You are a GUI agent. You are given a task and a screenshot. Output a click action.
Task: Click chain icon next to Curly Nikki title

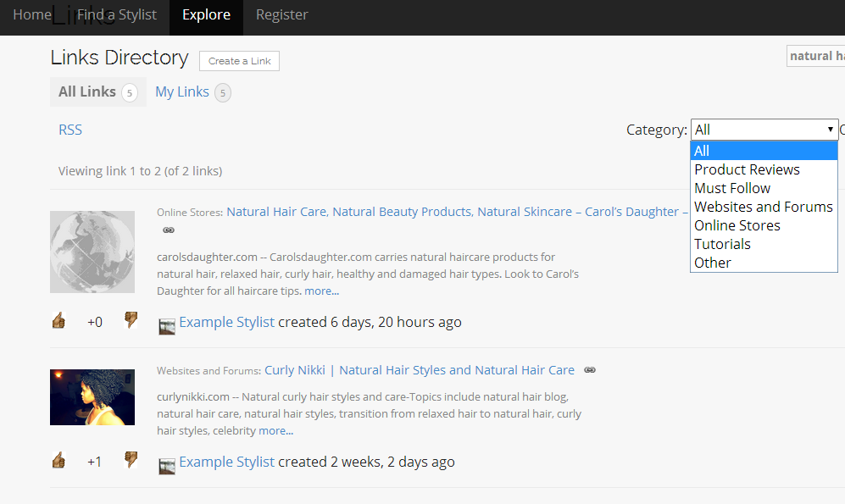point(590,370)
